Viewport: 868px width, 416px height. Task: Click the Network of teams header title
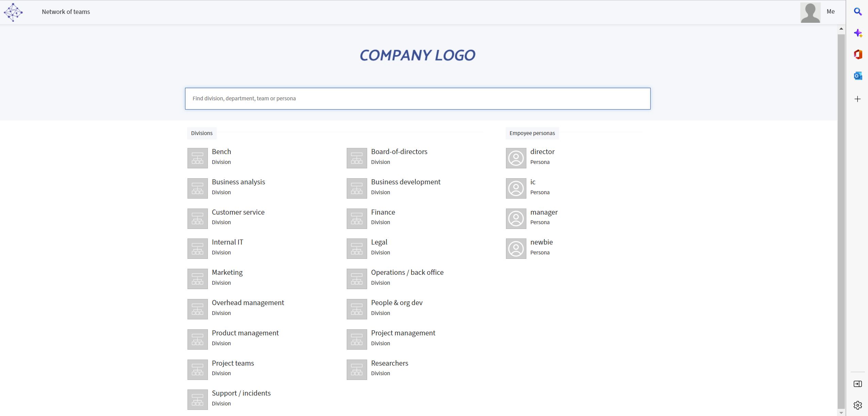coord(66,12)
